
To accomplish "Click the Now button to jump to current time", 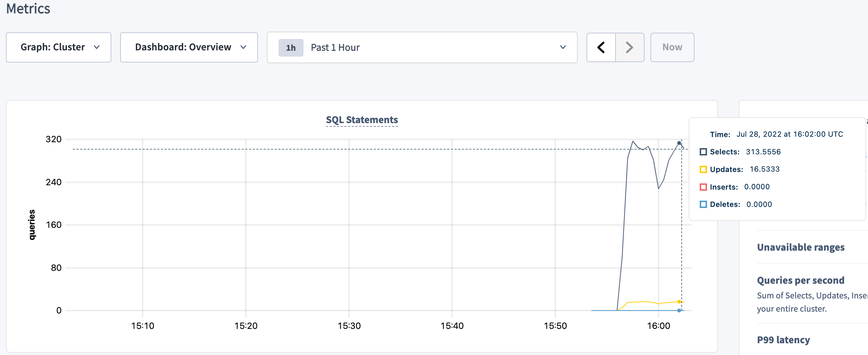I will 672,47.
